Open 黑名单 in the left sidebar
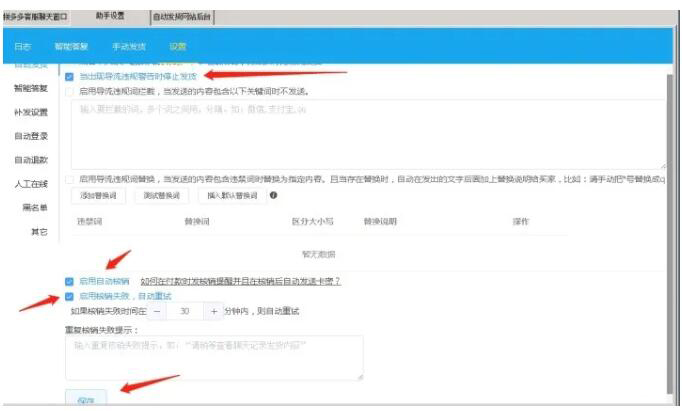The width and height of the screenshot is (682, 411). (35, 207)
